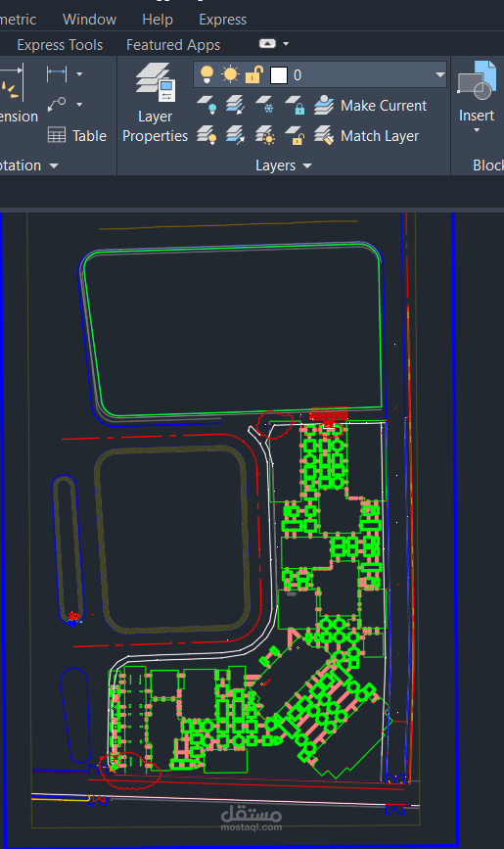Open the Help menu

click(x=158, y=20)
